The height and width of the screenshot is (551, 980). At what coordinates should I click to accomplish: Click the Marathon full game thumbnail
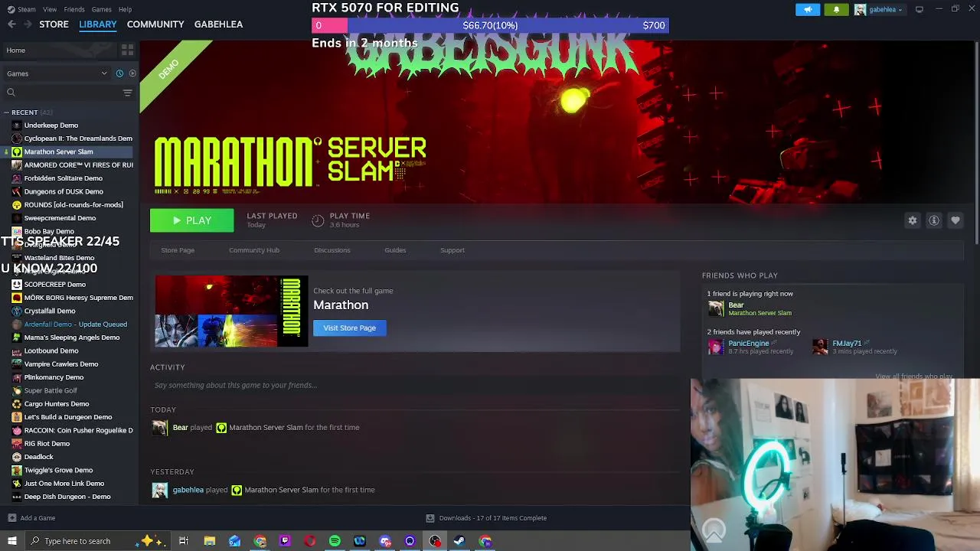(231, 311)
